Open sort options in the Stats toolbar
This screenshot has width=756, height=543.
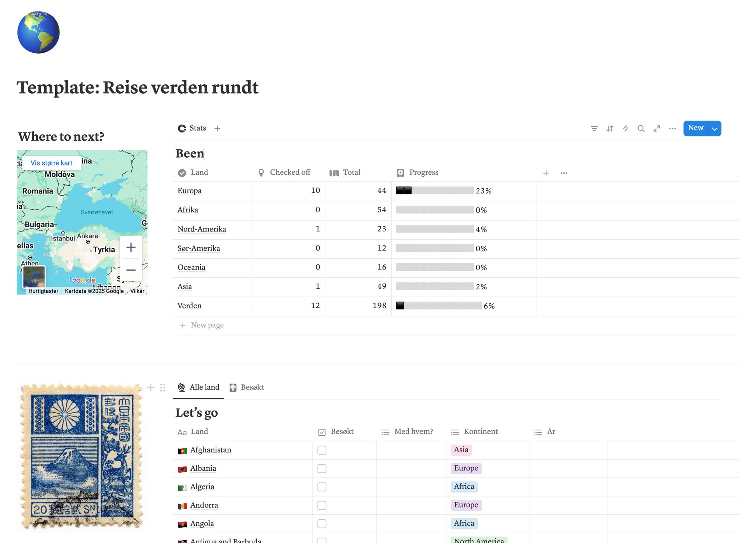(x=610, y=128)
